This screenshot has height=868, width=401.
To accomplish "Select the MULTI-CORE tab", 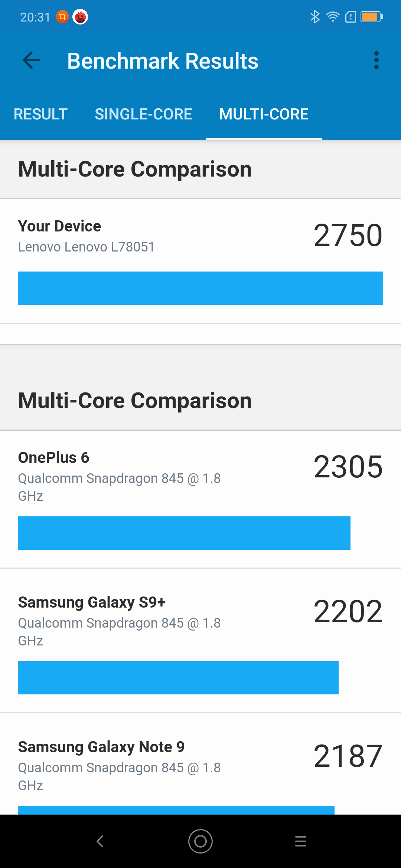I will pos(264,114).
